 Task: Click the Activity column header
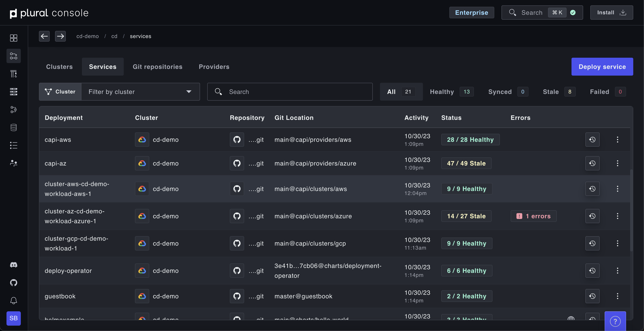416,118
